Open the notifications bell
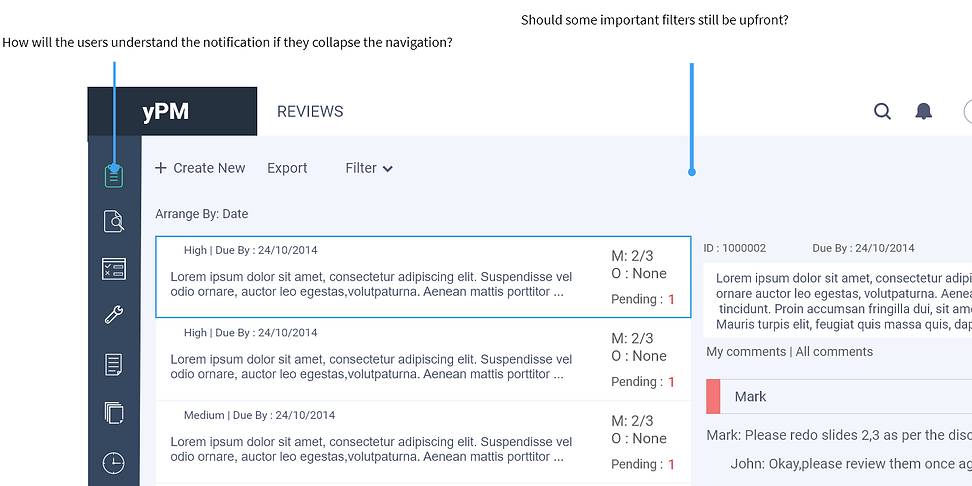This screenshot has width=972, height=486. (924, 112)
